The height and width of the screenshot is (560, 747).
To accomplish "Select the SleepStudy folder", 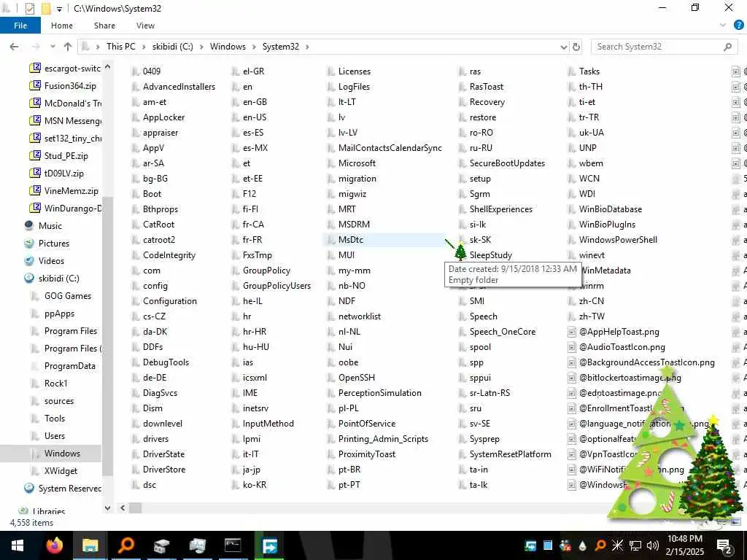I will click(x=490, y=255).
